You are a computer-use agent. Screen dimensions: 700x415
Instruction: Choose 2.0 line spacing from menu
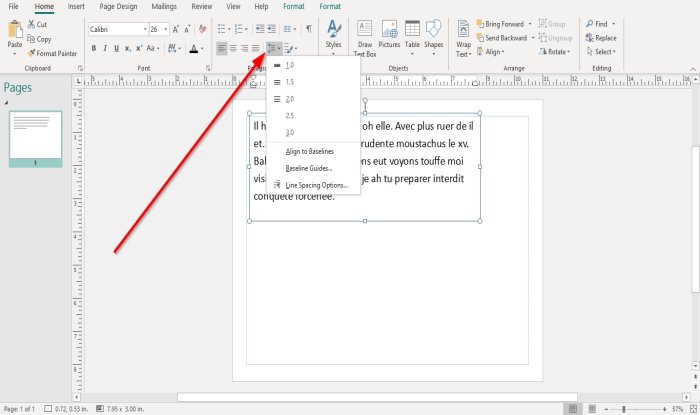(x=313, y=99)
